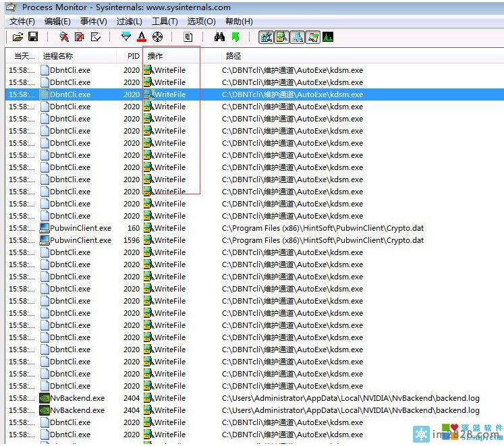This screenshot has height=446, width=504.
Task: Open the 文件(F) menu
Action: [22, 22]
